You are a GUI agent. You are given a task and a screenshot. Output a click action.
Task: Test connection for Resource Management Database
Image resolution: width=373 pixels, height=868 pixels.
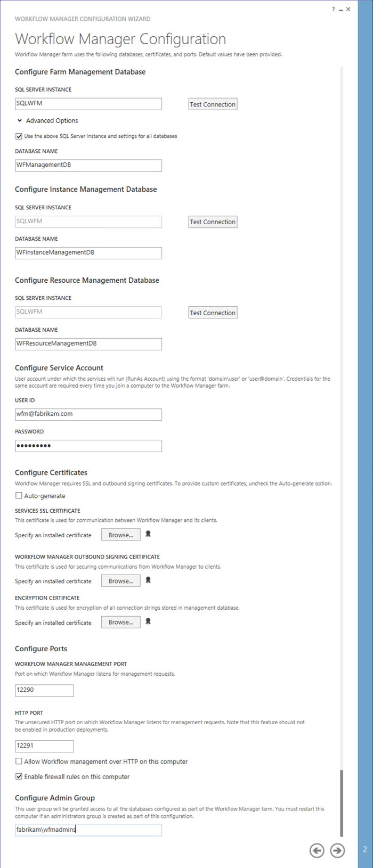[213, 313]
